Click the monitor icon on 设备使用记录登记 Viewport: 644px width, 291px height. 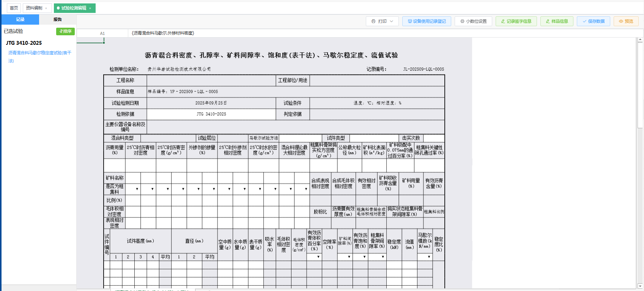[410, 21]
